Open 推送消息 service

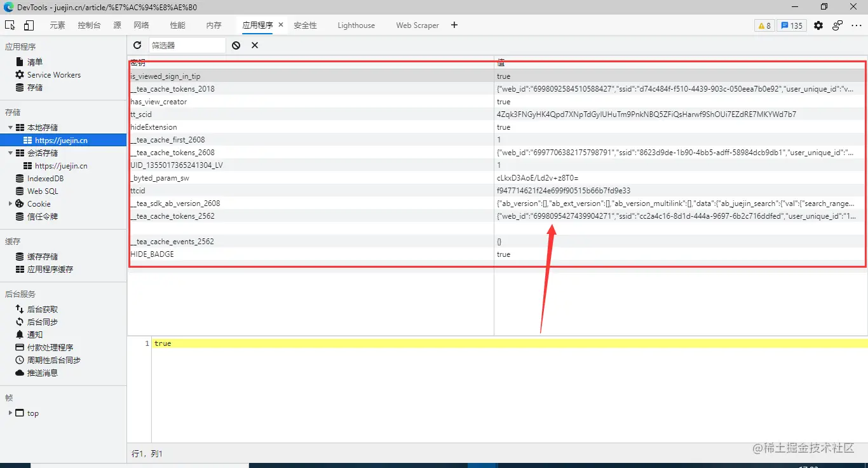(x=43, y=373)
